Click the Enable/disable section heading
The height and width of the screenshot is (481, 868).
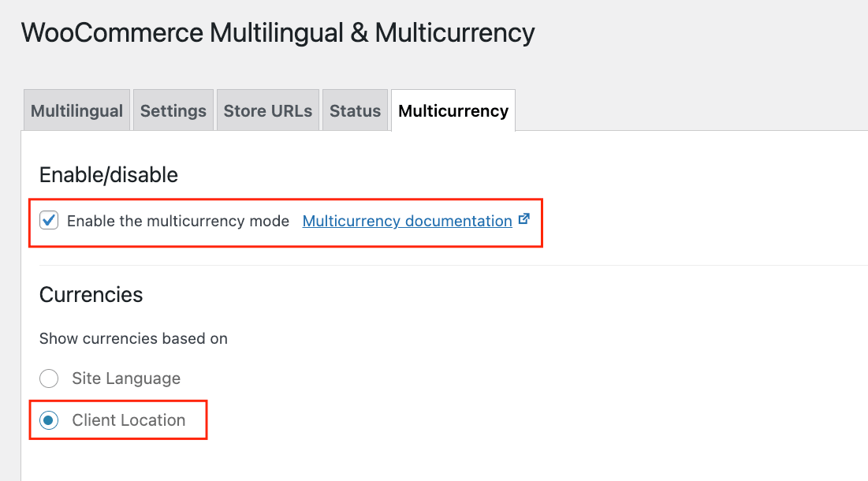109,175
